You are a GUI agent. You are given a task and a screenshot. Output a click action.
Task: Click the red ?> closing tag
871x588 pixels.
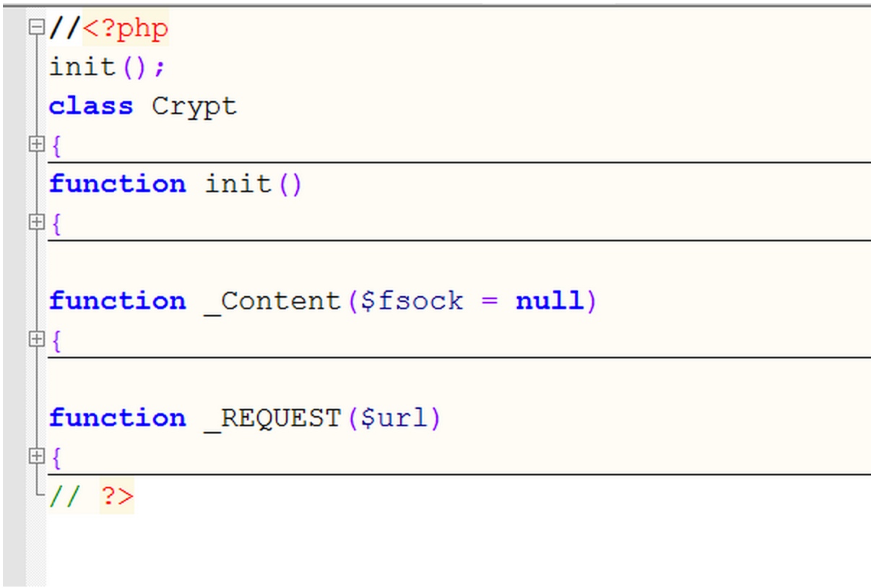click(117, 496)
